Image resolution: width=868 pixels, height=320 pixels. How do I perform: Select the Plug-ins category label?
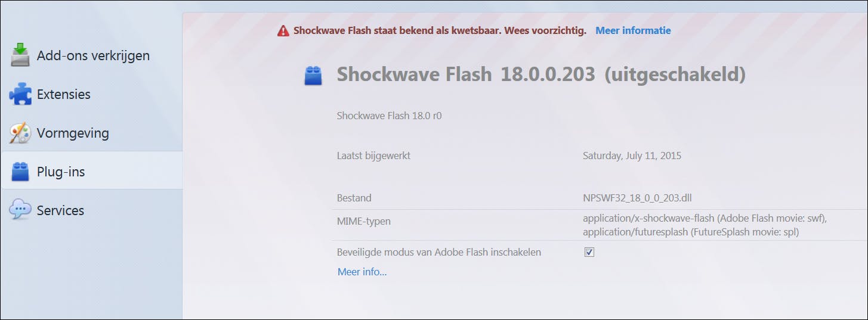click(61, 172)
